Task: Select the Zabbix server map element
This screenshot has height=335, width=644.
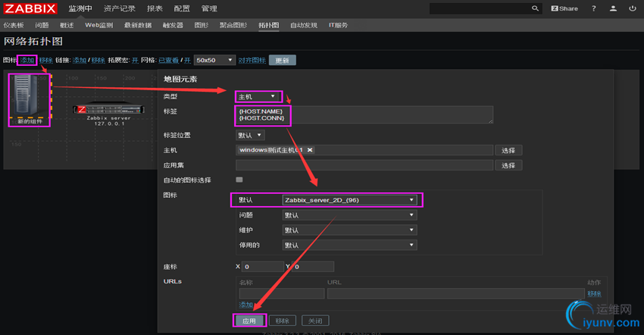Action: 108,109
